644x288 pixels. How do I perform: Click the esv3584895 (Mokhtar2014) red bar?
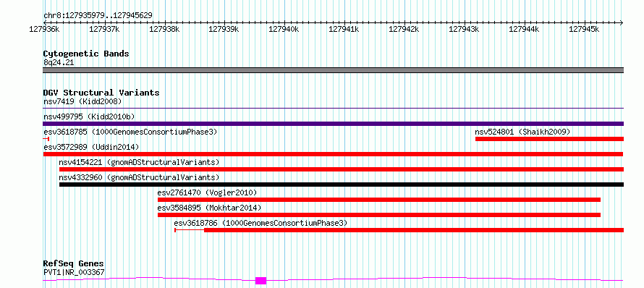click(x=378, y=215)
